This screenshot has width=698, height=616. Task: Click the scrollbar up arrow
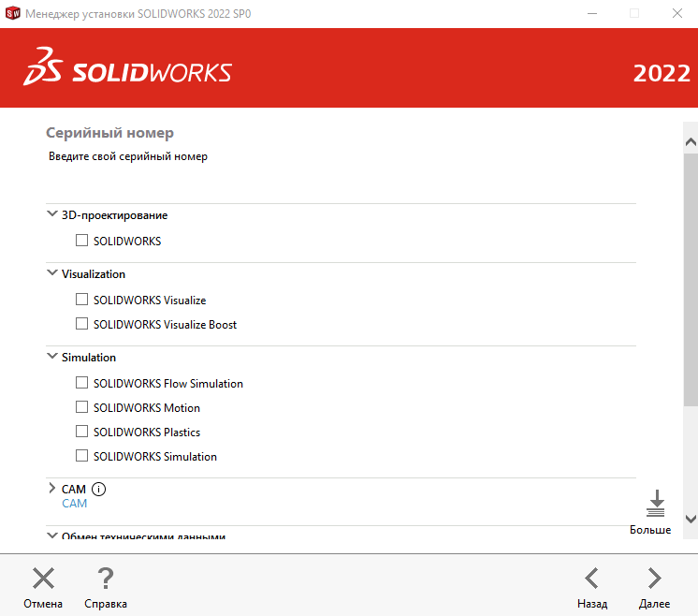691,142
